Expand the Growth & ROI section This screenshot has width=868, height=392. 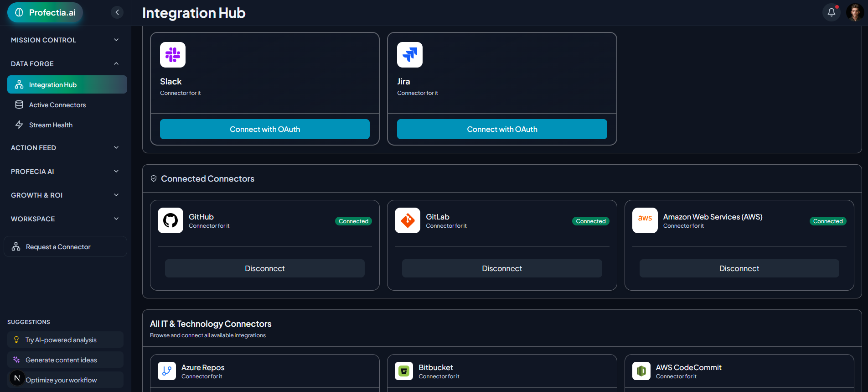click(x=65, y=195)
